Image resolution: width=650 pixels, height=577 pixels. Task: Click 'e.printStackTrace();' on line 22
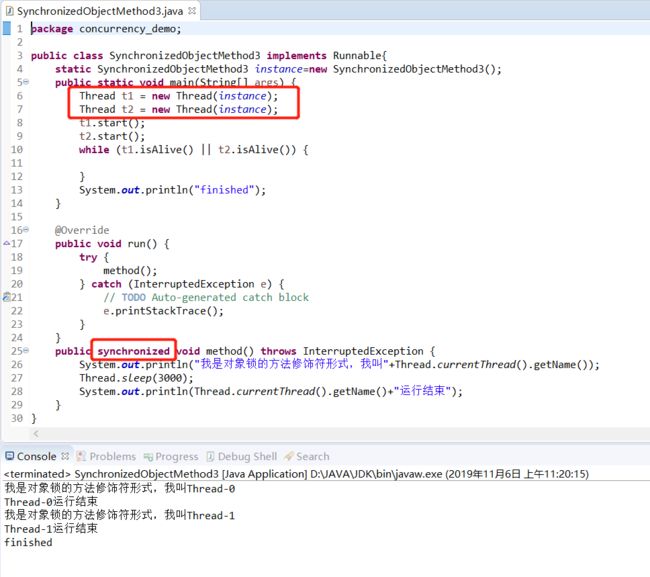pyautogui.click(x=163, y=311)
